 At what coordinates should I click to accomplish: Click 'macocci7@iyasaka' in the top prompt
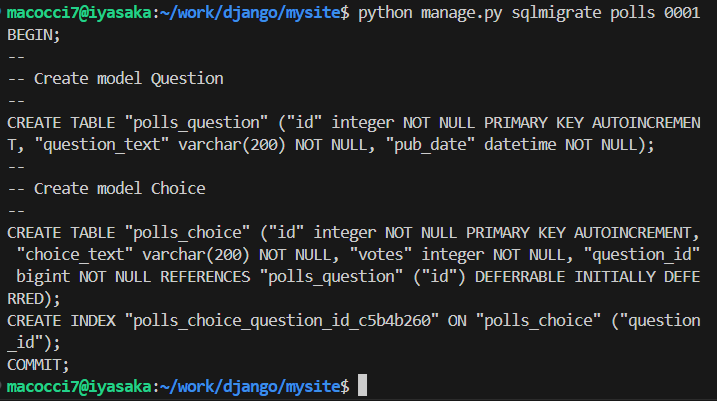click(x=81, y=13)
